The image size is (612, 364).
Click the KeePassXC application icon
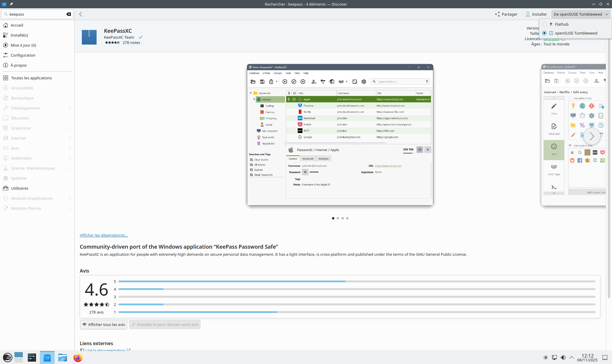pos(89,37)
